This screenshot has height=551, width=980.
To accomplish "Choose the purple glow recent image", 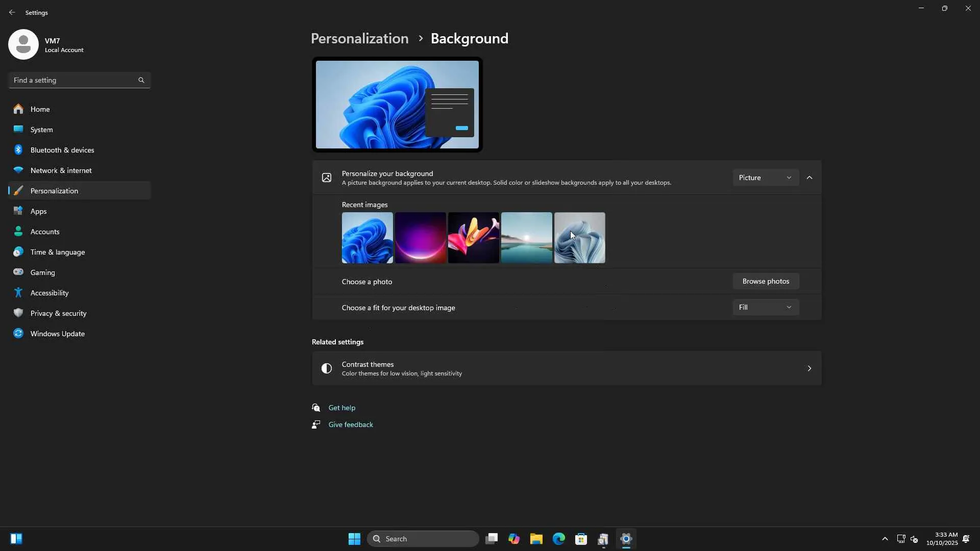I will (420, 238).
